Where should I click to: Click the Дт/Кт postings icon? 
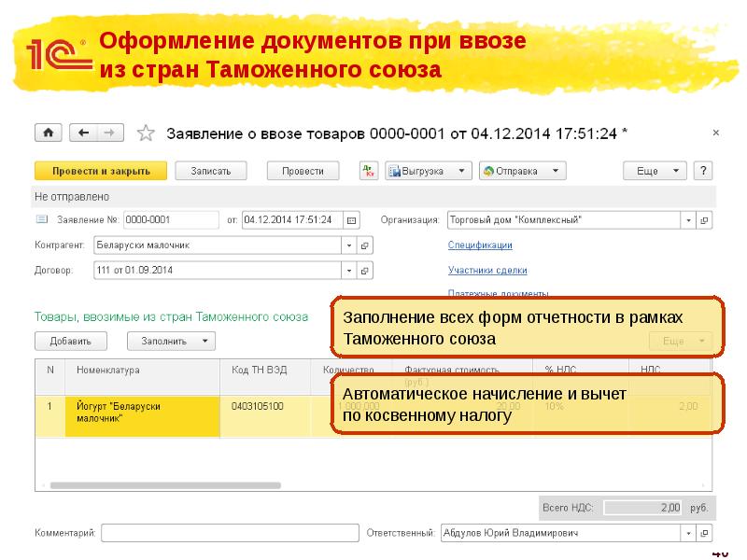pos(368,171)
